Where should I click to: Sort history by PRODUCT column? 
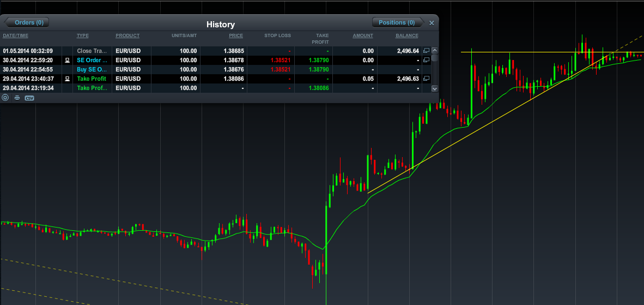127,36
